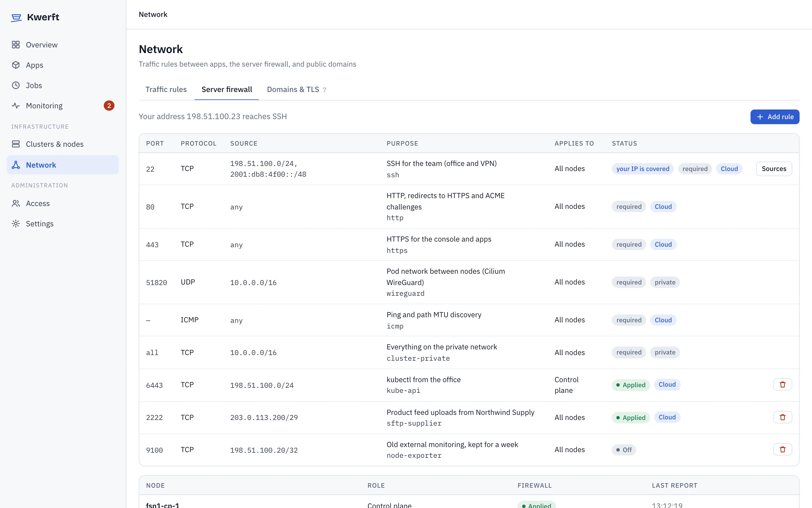812x508 pixels.
Task: Click the STATUS column header
Action: coord(625,143)
